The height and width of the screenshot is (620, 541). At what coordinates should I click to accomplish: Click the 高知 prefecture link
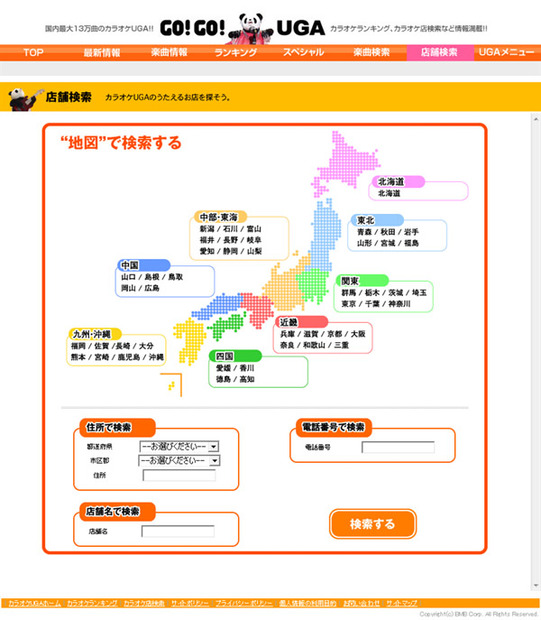point(247,379)
